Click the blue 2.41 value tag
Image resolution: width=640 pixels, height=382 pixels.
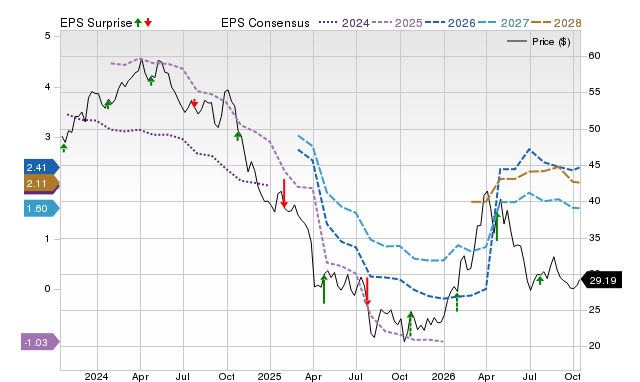pos(42,167)
